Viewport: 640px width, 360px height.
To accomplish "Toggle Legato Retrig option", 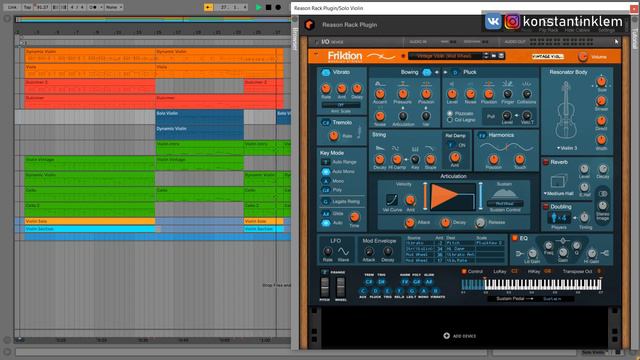I will [x=326, y=202].
